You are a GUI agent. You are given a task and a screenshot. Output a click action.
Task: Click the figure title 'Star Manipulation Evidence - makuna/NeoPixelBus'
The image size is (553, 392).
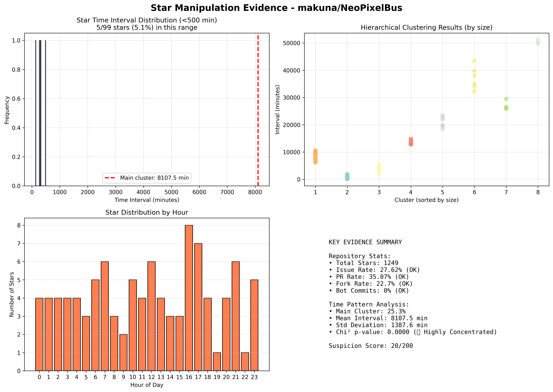coord(276,8)
